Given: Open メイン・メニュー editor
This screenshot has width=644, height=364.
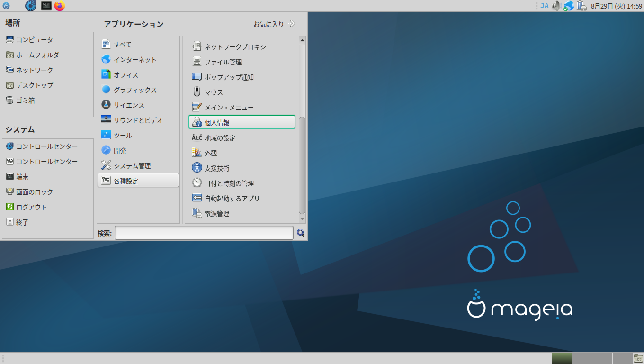Looking at the screenshot, I should coord(242,108).
